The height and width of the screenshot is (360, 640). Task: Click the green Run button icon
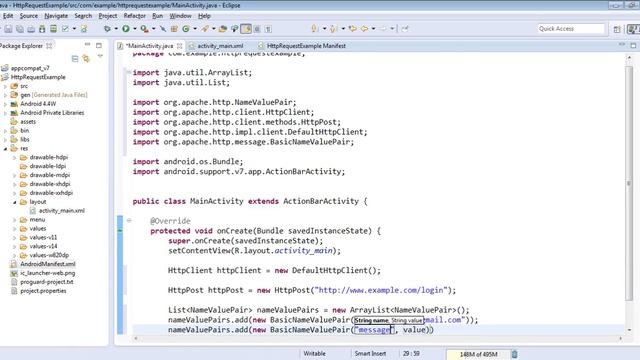[126, 29]
